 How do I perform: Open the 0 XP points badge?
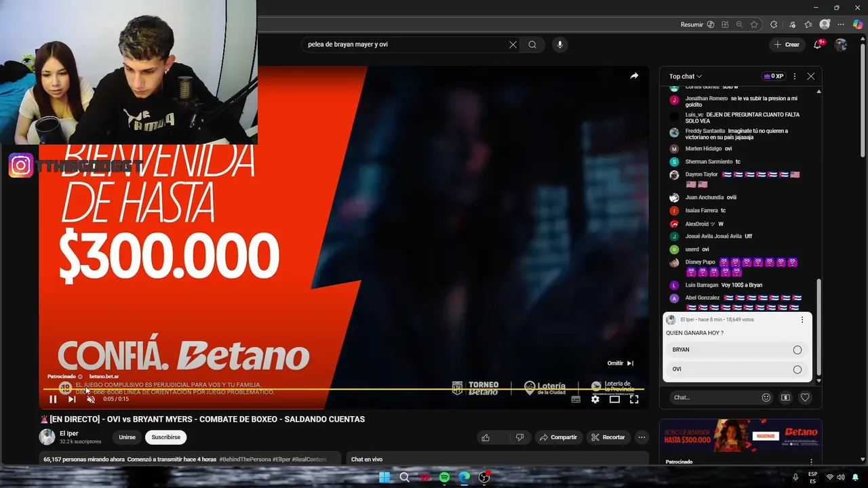click(x=773, y=77)
